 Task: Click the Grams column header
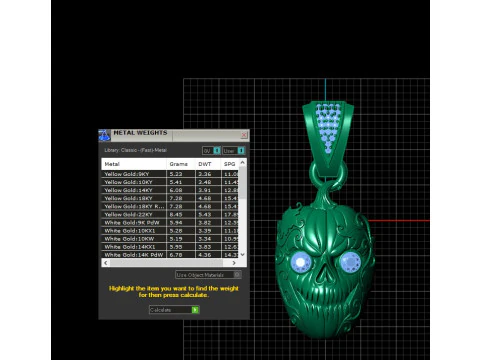point(181,164)
